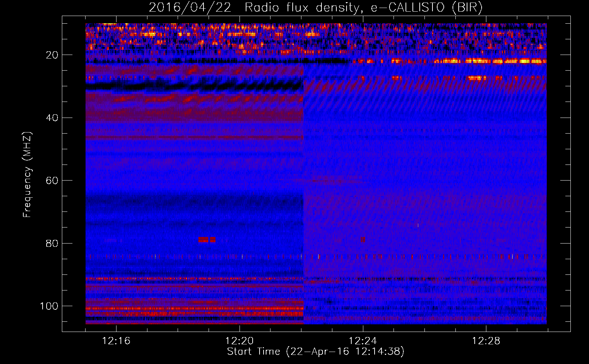Click the 12:28 time axis label
This screenshot has width=589, height=364.
pos(486,341)
